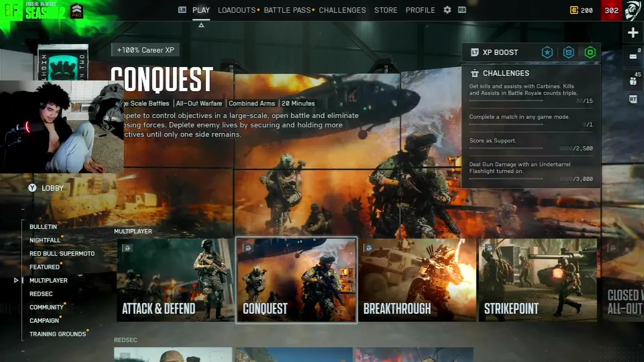Click the XP badge on Strikepoint tile

[490, 248]
